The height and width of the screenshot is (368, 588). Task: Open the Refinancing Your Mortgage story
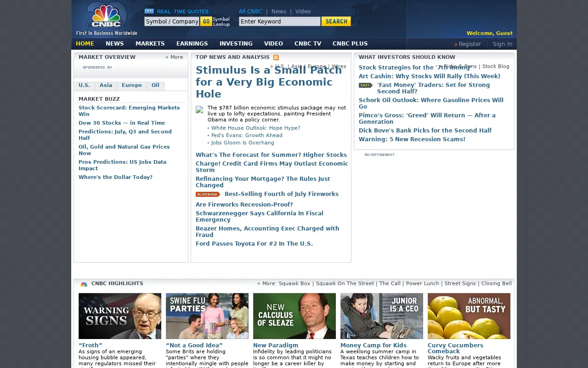(x=263, y=182)
